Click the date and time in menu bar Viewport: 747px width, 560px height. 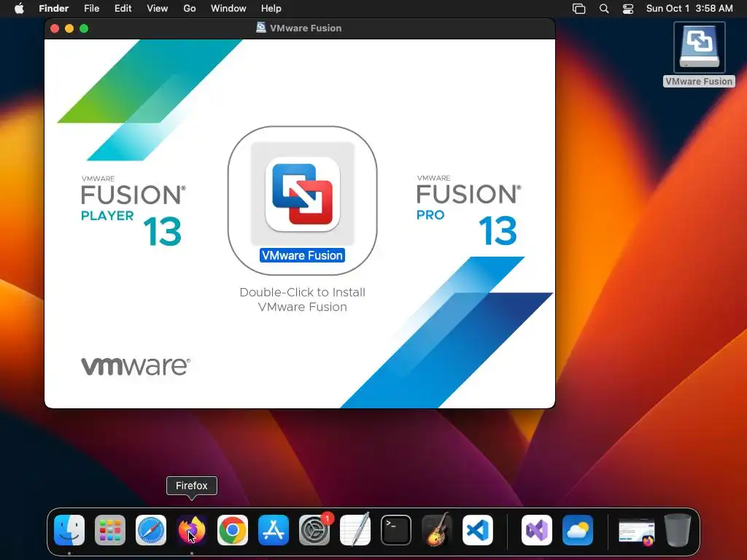pos(689,9)
